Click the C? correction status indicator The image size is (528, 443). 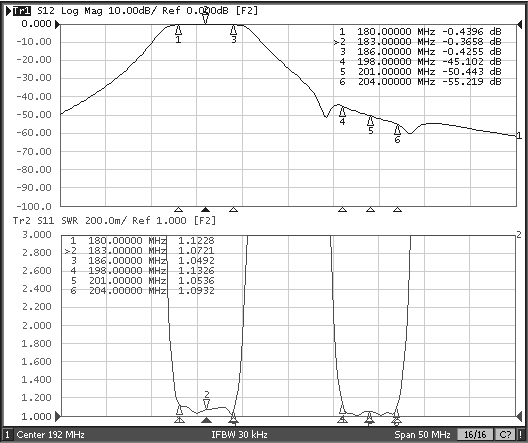(505, 435)
